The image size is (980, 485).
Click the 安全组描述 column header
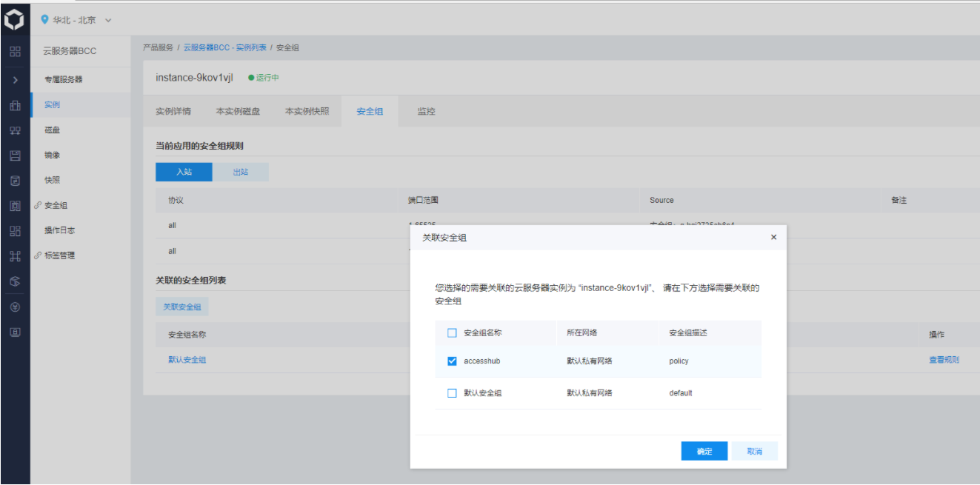(x=688, y=333)
